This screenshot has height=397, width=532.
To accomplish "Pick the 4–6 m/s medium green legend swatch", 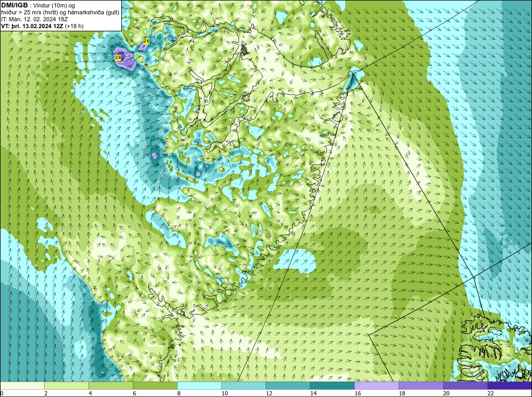I will pyautogui.click(x=111, y=386).
